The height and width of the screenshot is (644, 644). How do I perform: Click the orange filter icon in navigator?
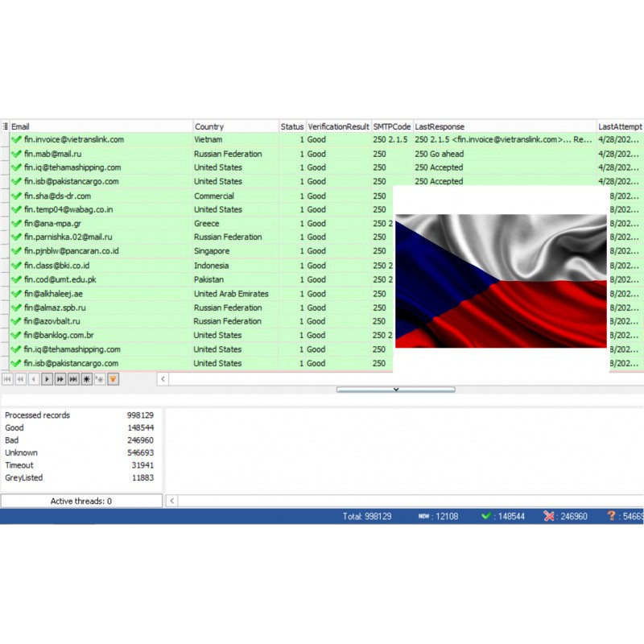click(114, 378)
